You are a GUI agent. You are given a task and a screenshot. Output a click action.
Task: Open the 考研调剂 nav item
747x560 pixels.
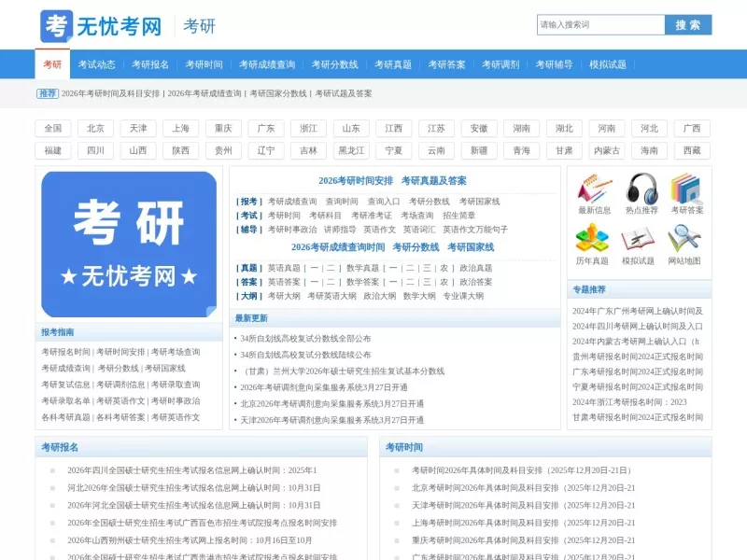click(x=500, y=64)
